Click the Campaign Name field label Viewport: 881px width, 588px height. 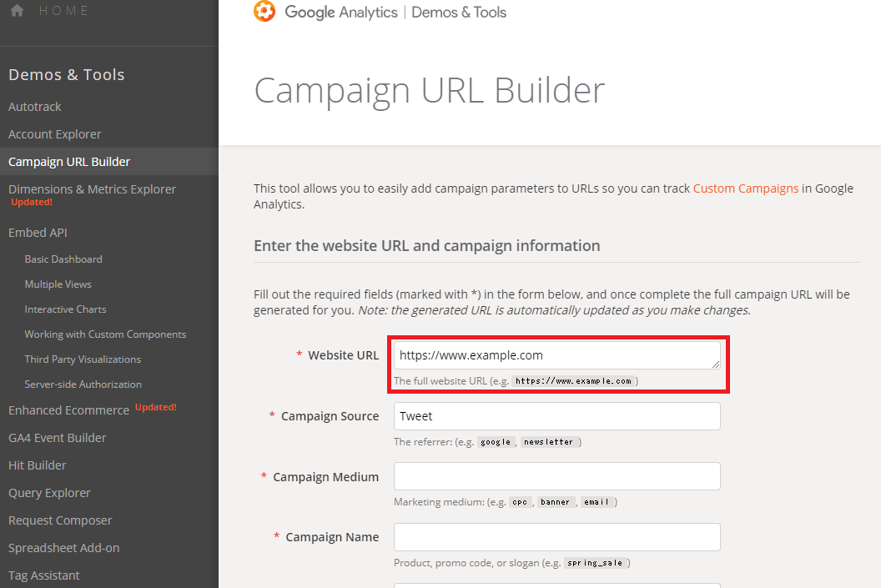point(332,537)
